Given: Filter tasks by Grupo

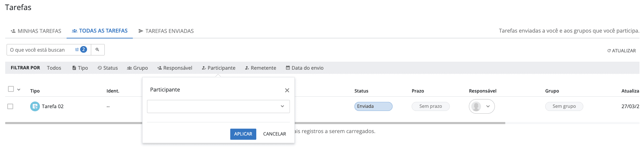Looking at the screenshot, I should click(137, 68).
